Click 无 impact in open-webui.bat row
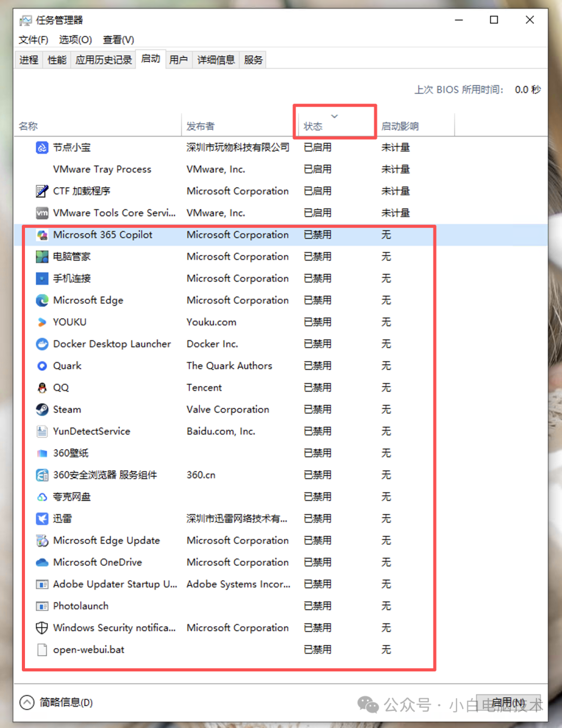This screenshot has width=562, height=728. coord(386,650)
